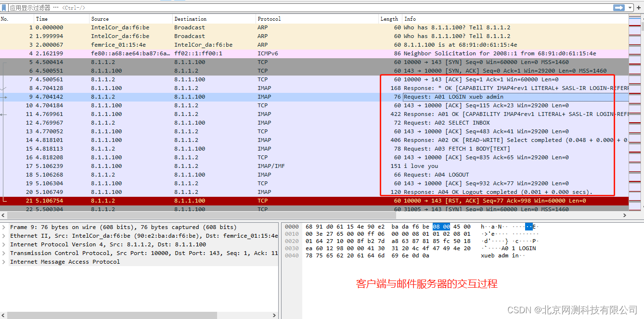Viewport: 644px width, 319px height.
Task: Expand Transmission Control Protocol section
Action: [4, 253]
